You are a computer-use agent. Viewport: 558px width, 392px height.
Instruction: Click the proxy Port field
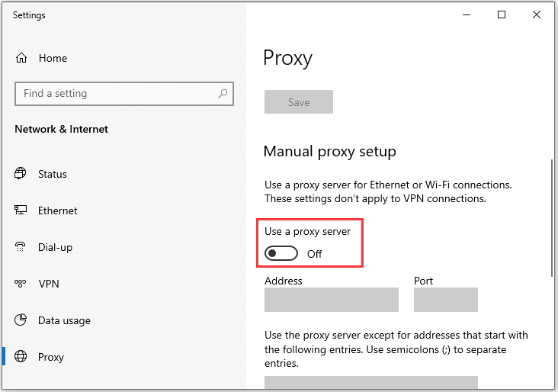click(x=445, y=300)
